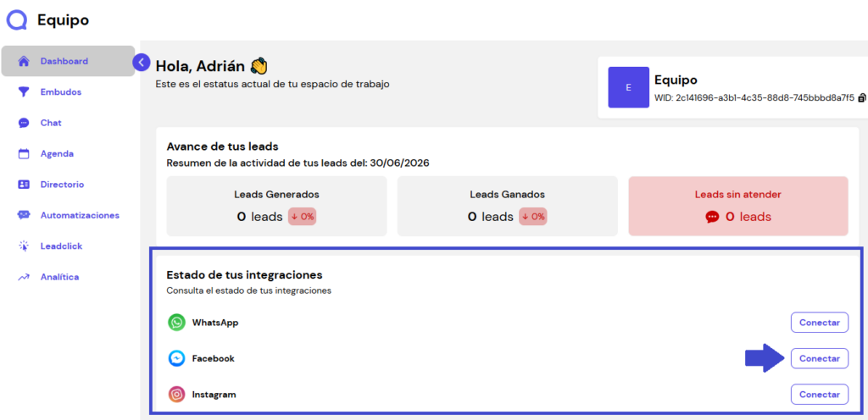Screen dimensions: 868x420
Task: Click the app logo beside Equipo
Action: (x=17, y=19)
